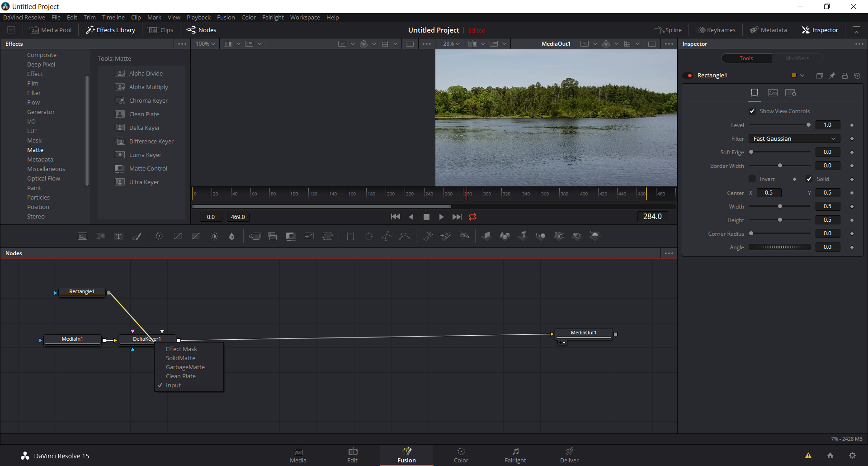The image size is (868, 466).
Task: Open Nodes panel options menu (three dots)
Action: pyautogui.click(x=669, y=253)
